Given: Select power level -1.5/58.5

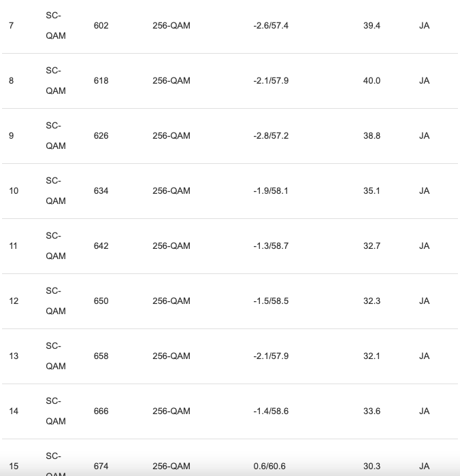Looking at the screenshot, I should (x=271, y=301).
